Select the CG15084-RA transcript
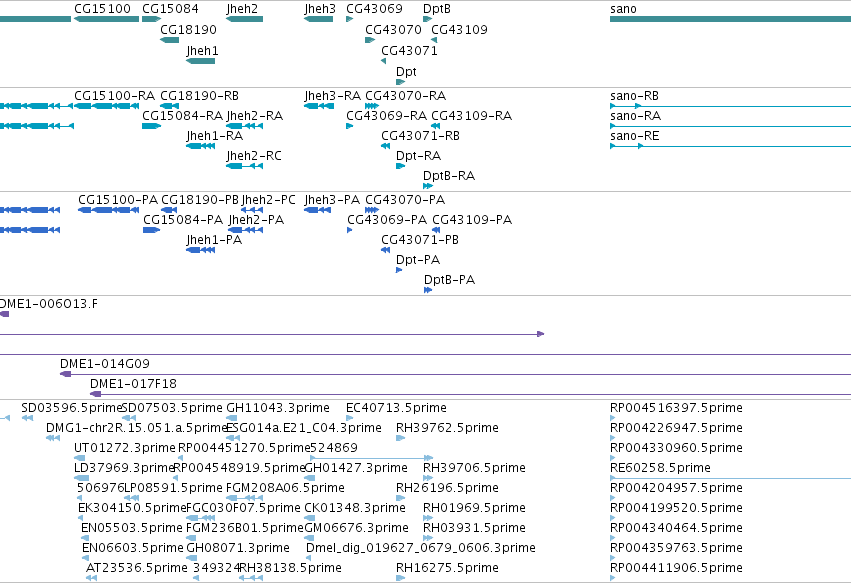Screen dimensions: 851x583 (151, 126)
